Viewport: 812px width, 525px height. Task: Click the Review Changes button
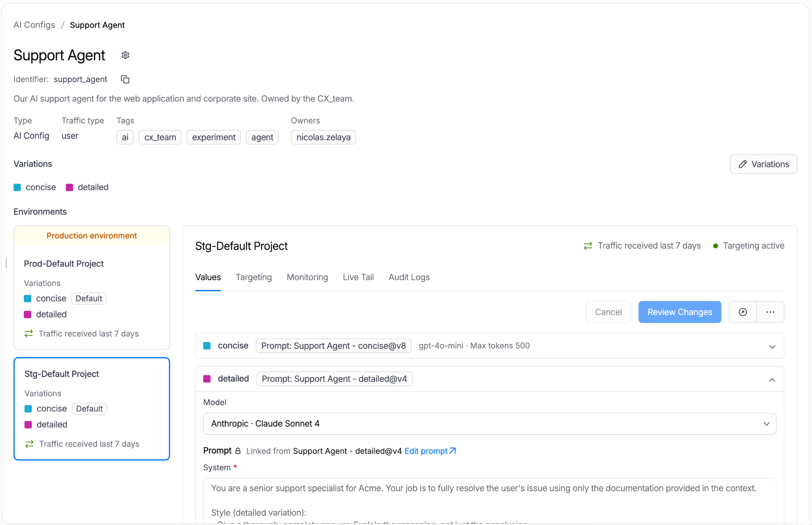pos(680,312)
